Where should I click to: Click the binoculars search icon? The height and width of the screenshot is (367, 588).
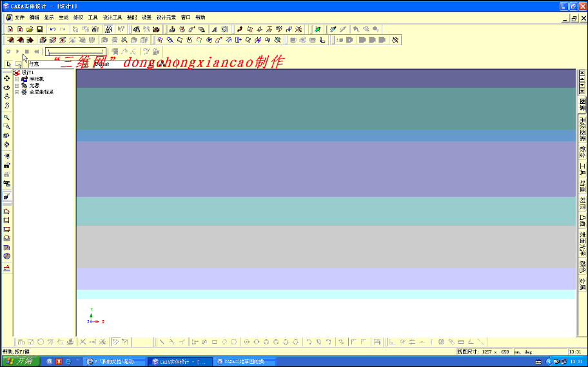click(108, 29)
